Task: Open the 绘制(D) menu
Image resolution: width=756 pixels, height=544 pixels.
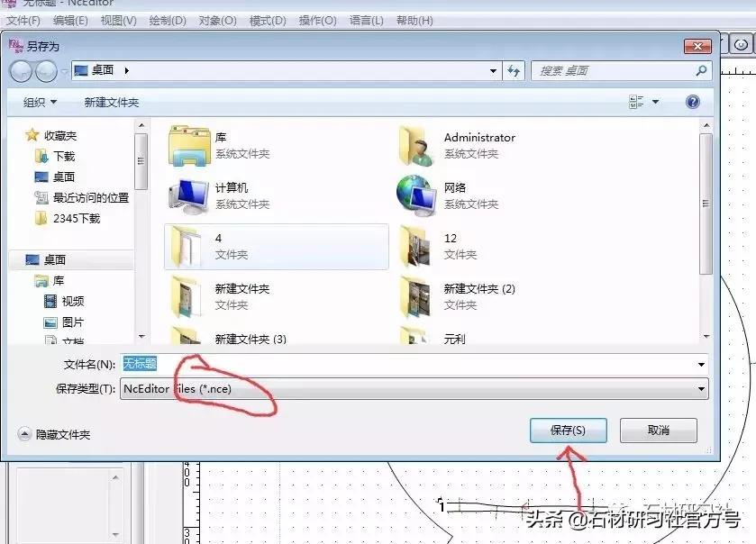Action: (x=168, y=21)
